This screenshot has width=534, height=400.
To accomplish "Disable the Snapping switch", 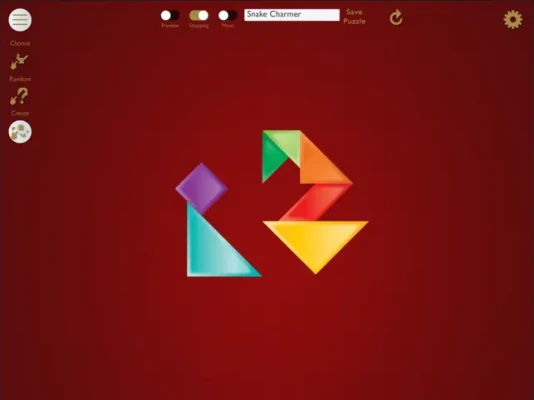I will coord(199,15).
